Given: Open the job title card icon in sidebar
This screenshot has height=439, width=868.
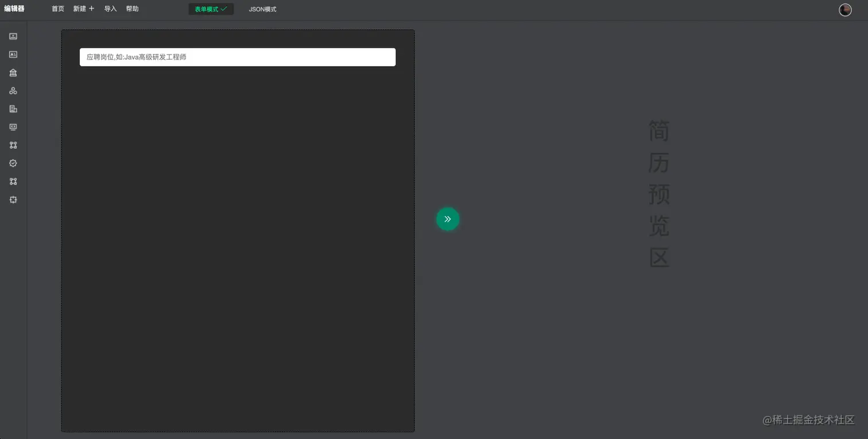Looking at the screenshot, I should click(13, 36).
